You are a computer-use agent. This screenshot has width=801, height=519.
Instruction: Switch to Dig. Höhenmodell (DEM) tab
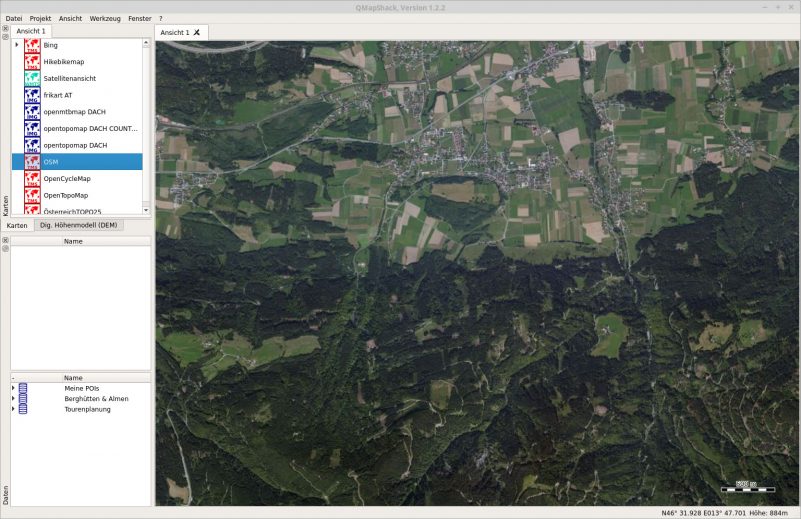[x=79, y=226]
